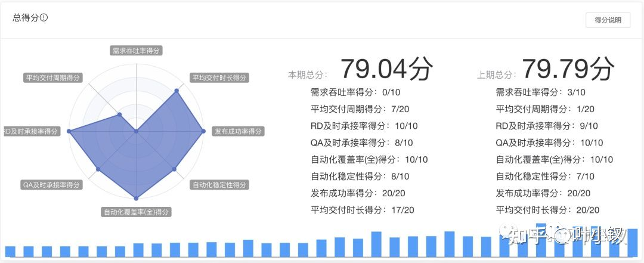Click the row 自动化稳定性得分: 7/10
The height and width of the screenshot is (263, 644).
pyautogui.click(x=545, y=177)
